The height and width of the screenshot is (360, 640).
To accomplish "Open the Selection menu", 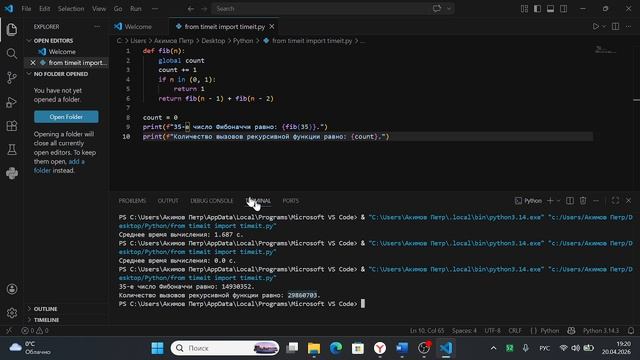I will coord(71,9).
